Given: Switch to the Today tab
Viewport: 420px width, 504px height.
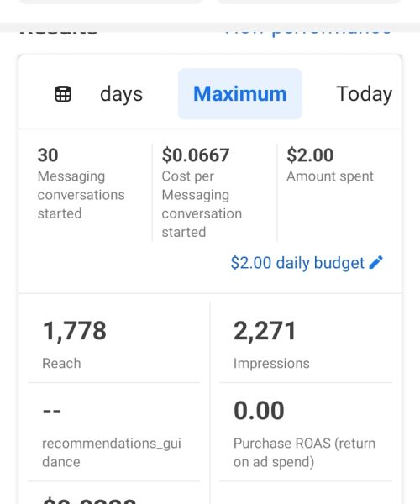Looking at the screenshot, I should click(x=364, y=94).
